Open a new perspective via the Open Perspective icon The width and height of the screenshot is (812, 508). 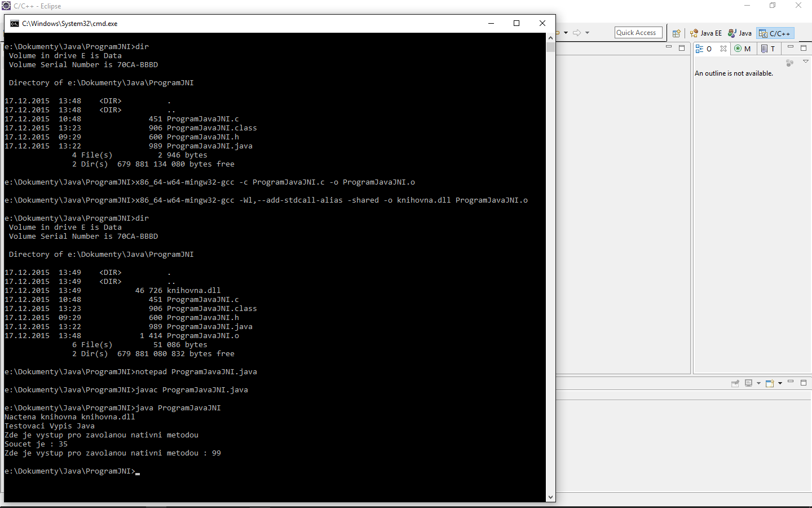pyautogui.click(x=676, y=33)
